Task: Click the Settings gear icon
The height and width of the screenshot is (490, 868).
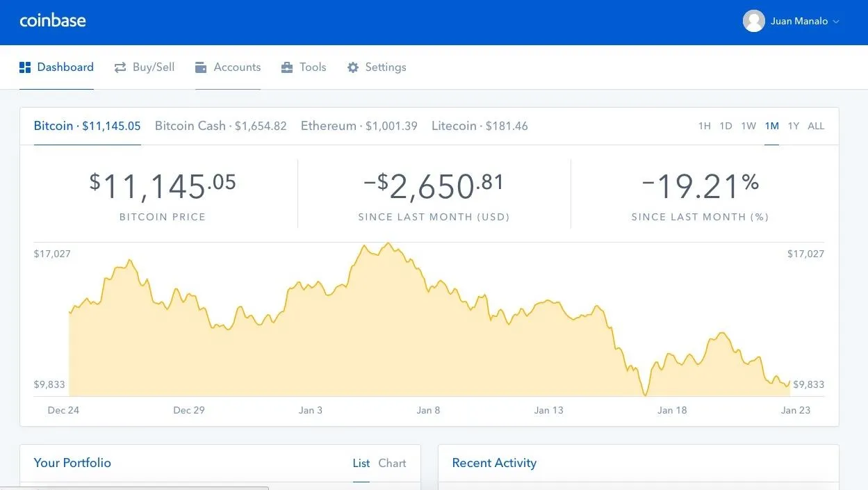Action: 353,67
